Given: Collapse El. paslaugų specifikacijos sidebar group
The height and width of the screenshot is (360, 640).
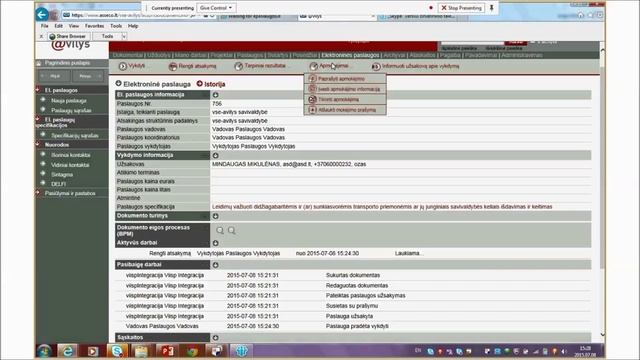Looking at the screenshot, I should (x=38, y=119).
